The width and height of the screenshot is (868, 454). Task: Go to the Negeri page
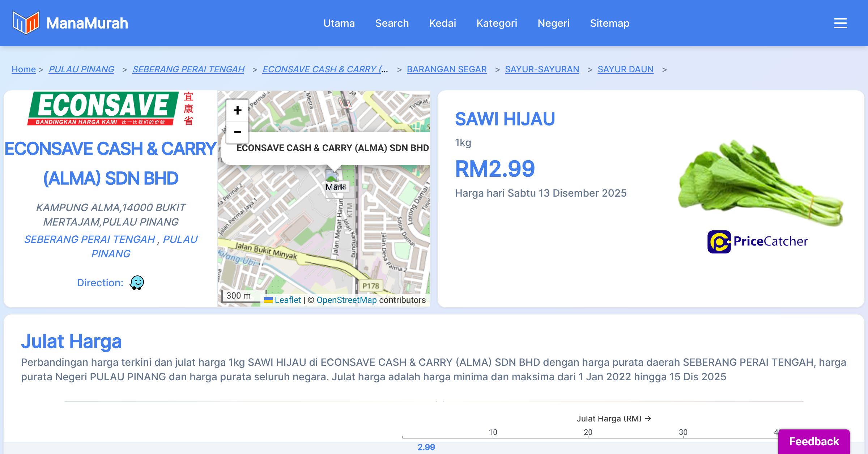coord(553,23)
